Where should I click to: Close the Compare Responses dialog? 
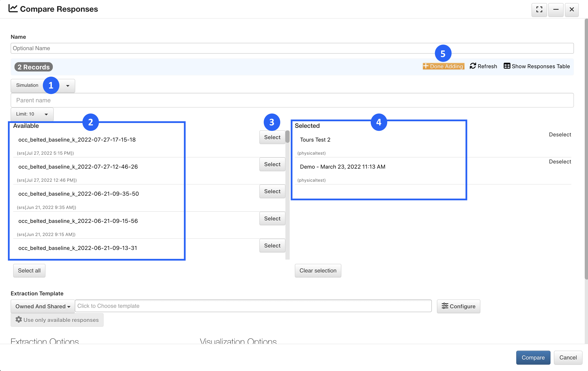pyautogui.click(x=572, y=9)
